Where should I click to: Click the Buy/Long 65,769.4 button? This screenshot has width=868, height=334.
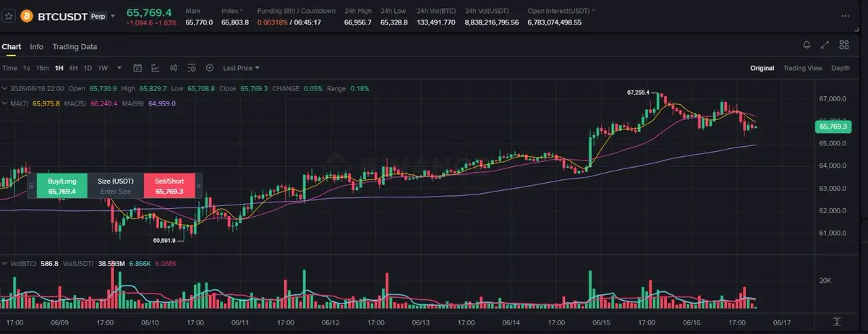point(61,186)
